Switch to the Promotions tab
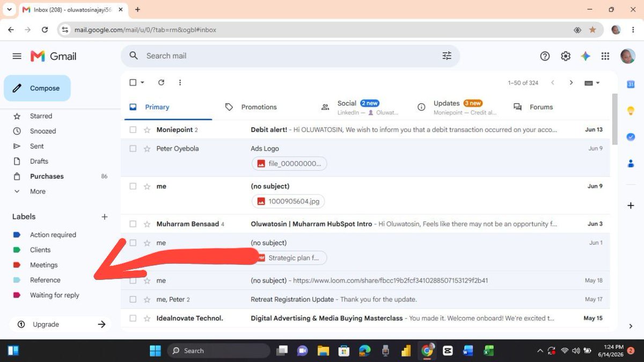 pos(259,107)
